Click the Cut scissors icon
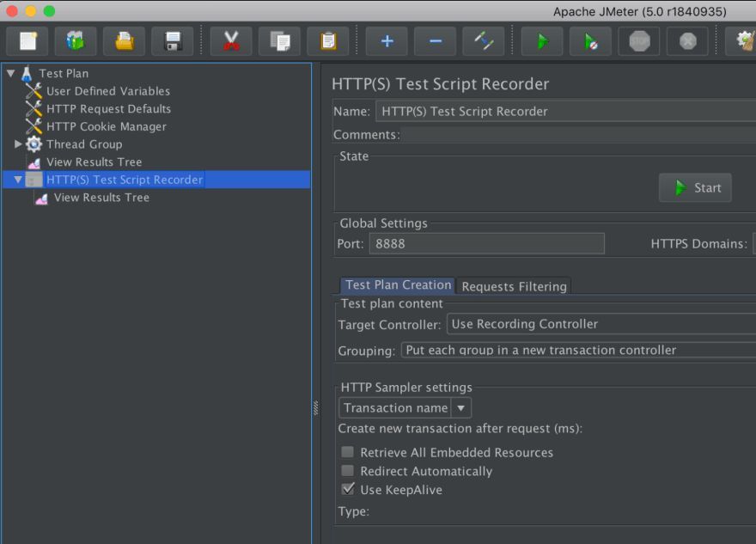Screen dimensions: 756x544 click(x=231, y=41)
